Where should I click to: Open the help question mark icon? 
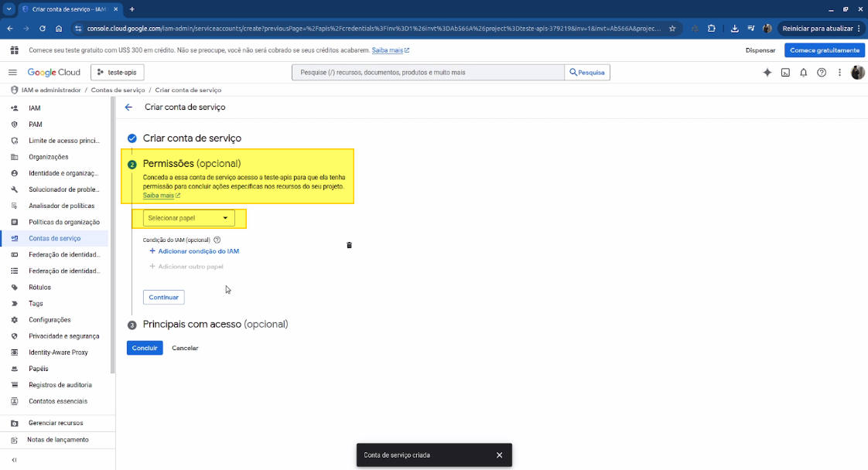pyautogui.click(x=822, y=73)
